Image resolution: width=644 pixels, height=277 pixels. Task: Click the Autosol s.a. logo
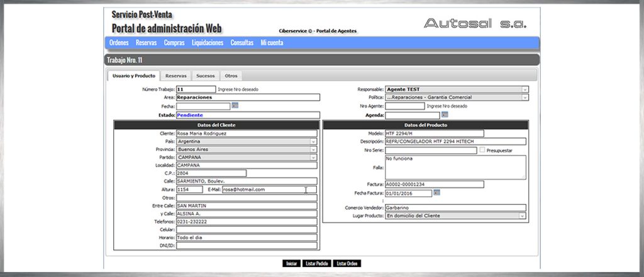(x=475, y=23)
